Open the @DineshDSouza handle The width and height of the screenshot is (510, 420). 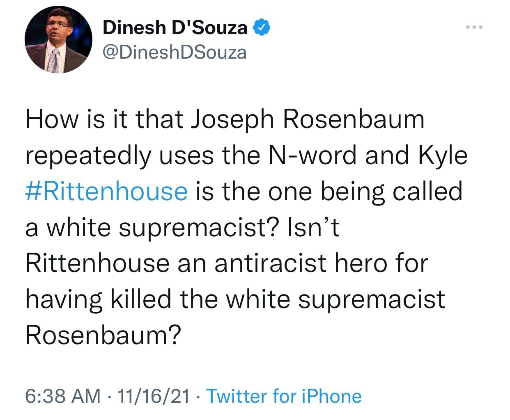[175, 52]
